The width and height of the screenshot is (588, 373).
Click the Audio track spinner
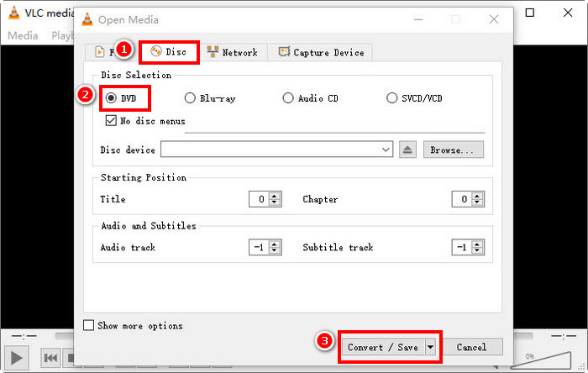(261, 248)
